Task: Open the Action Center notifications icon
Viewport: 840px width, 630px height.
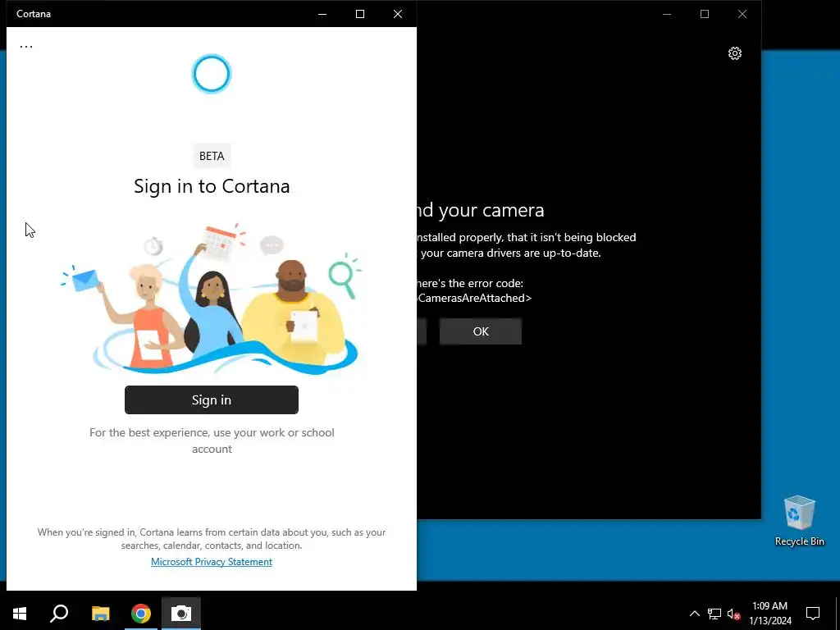Action: click(813, 613)
